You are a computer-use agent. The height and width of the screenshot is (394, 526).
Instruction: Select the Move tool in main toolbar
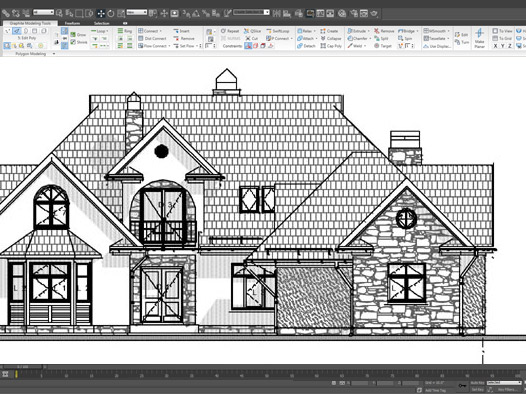click(101, 13)
